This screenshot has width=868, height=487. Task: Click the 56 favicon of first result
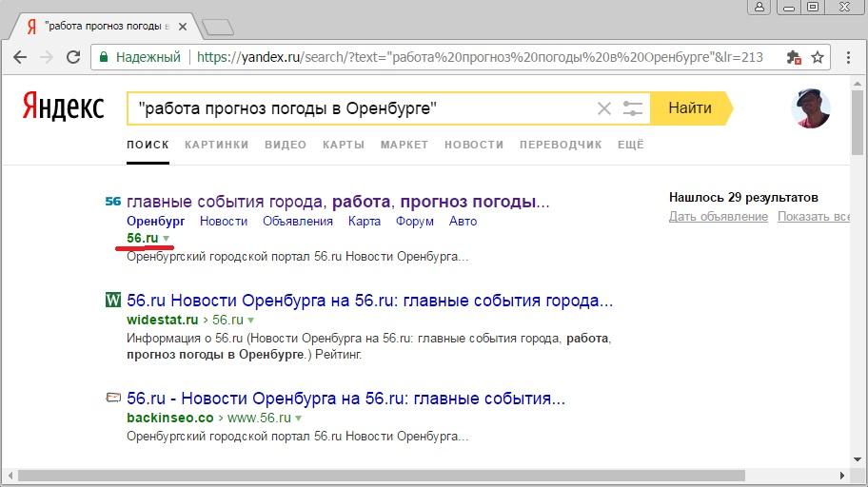click(113, 202)
